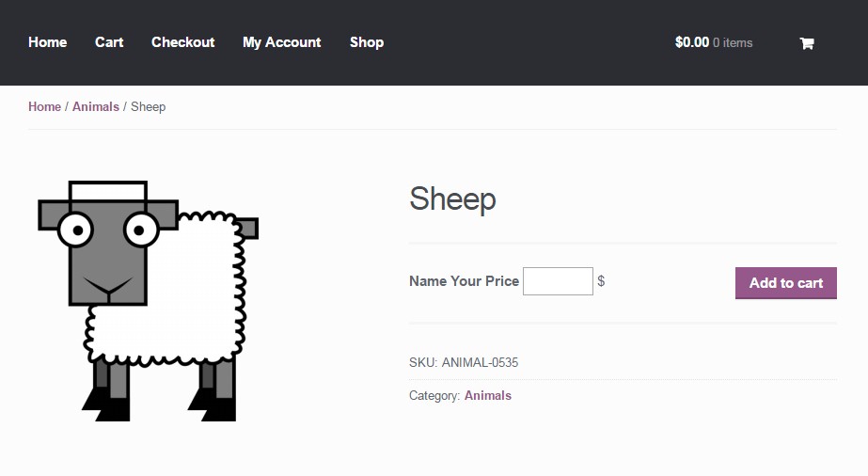Image resolution: width=868 pixels, height=476 pixels.
Task: Click the $0.00 cart total amount
Action: click(x=691, y=42)
